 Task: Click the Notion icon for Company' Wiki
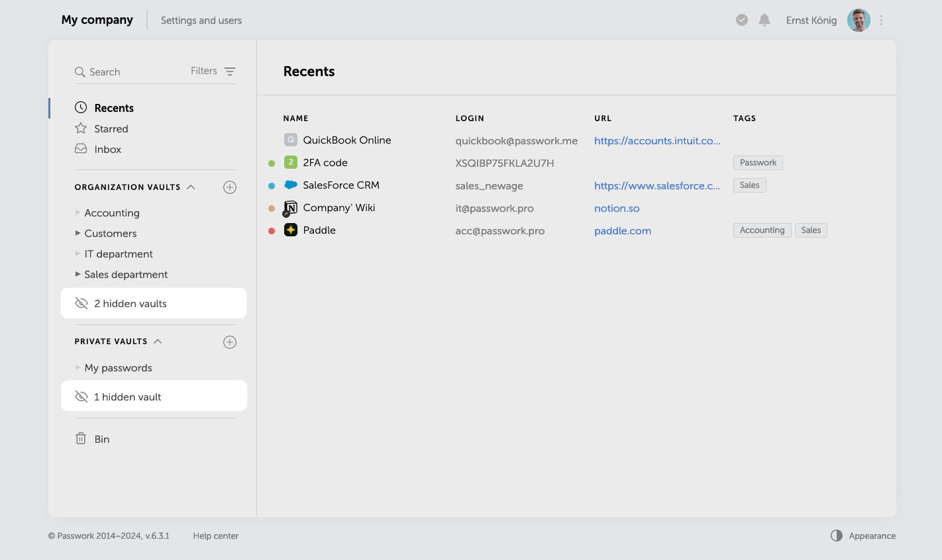coord(290,208)
